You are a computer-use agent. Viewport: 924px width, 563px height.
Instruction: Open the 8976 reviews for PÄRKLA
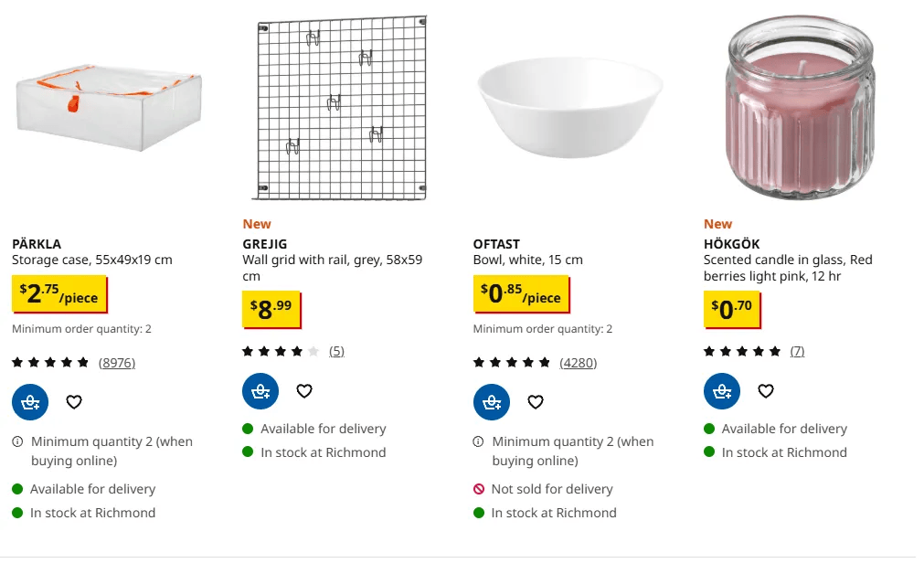click(117, 363)
